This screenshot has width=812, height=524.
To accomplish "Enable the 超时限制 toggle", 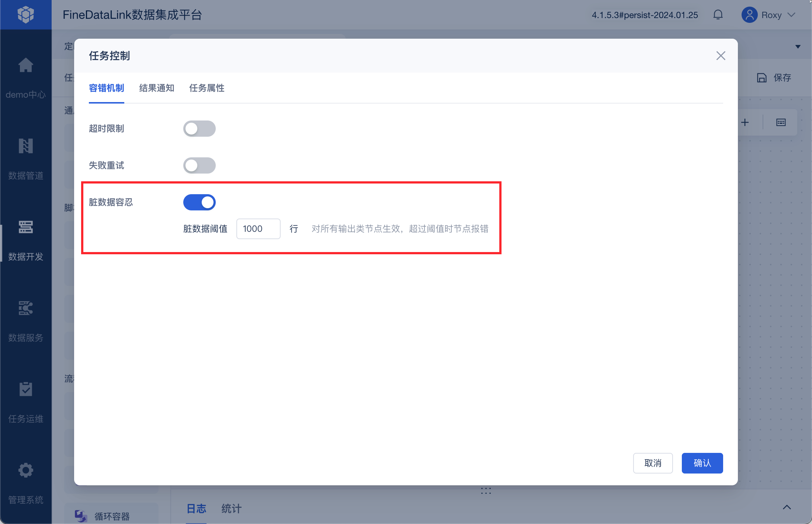I will pos(199,129).
